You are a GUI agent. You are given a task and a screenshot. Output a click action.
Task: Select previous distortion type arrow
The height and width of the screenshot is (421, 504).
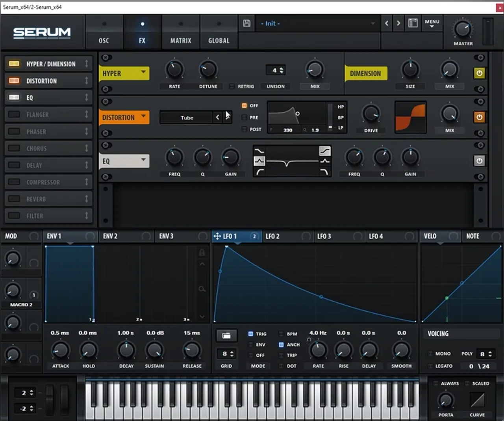click(218, 117)
